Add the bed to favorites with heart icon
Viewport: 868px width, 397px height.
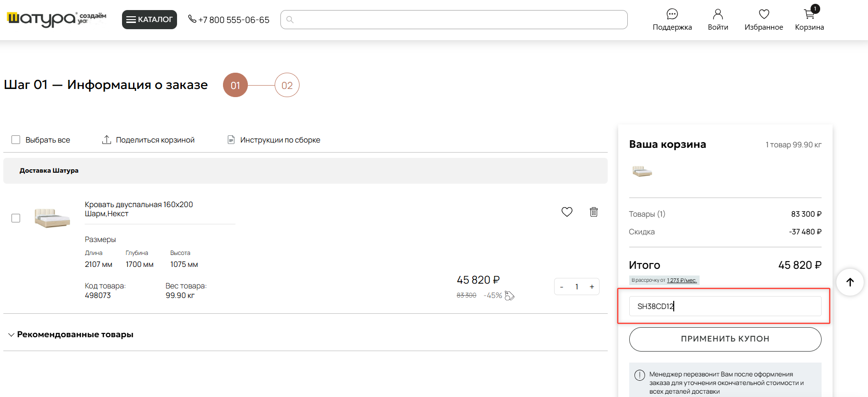pos(567,212)
